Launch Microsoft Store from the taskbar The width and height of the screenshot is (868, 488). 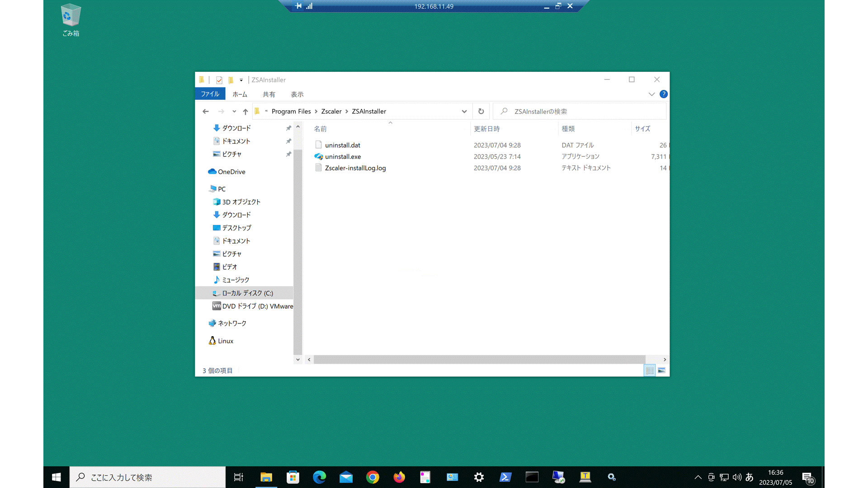coord(293,477)
